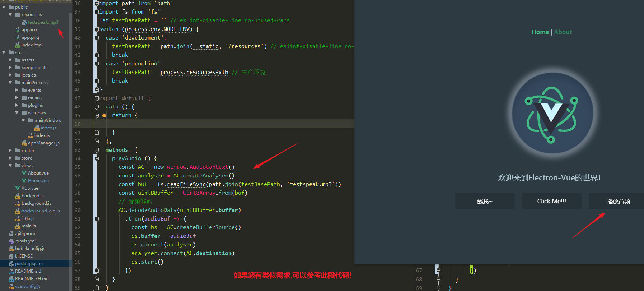Click LICENSE file icon
The image size is (644, 291).
[x=11, y=256]
